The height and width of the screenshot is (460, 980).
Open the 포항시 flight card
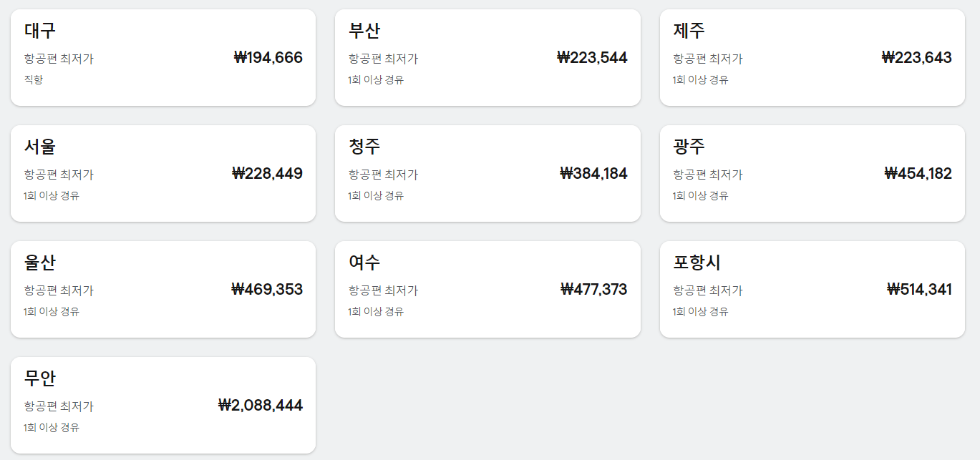[812, 289]
